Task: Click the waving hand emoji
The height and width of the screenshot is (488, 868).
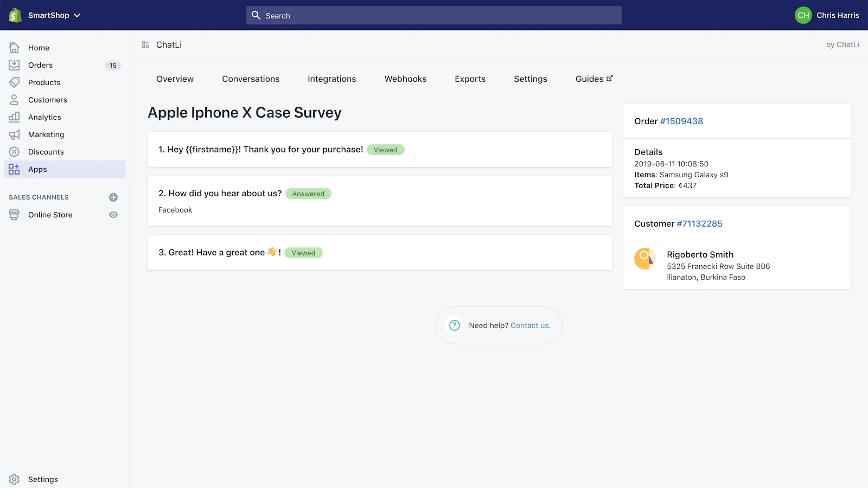Action: click(x=272, y=252)
